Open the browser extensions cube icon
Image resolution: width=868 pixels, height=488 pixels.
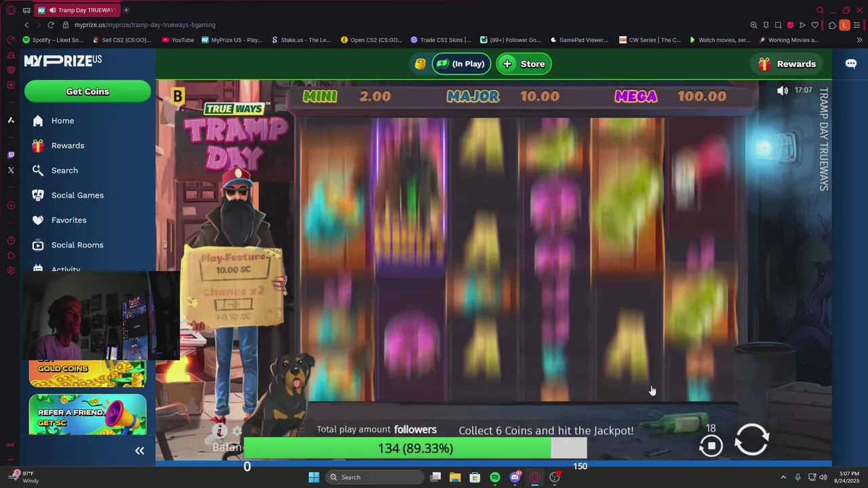(832, 25)
